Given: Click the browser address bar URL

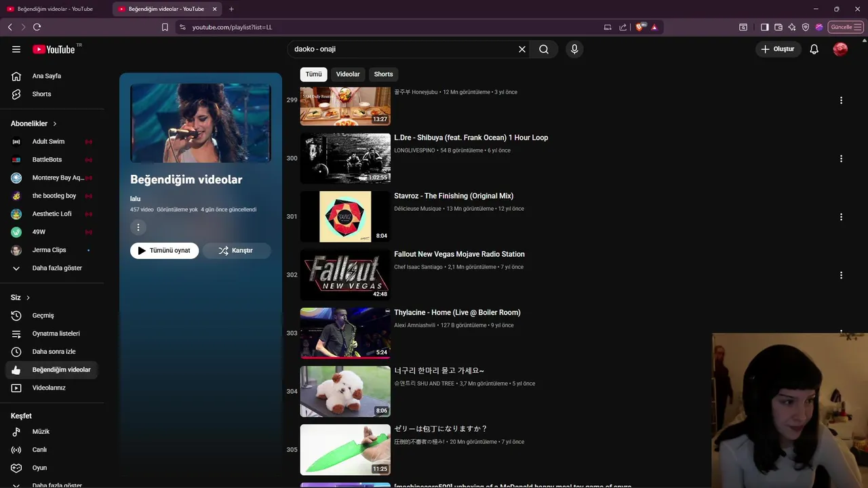Looking at the screenshot, I should [232, 27].
